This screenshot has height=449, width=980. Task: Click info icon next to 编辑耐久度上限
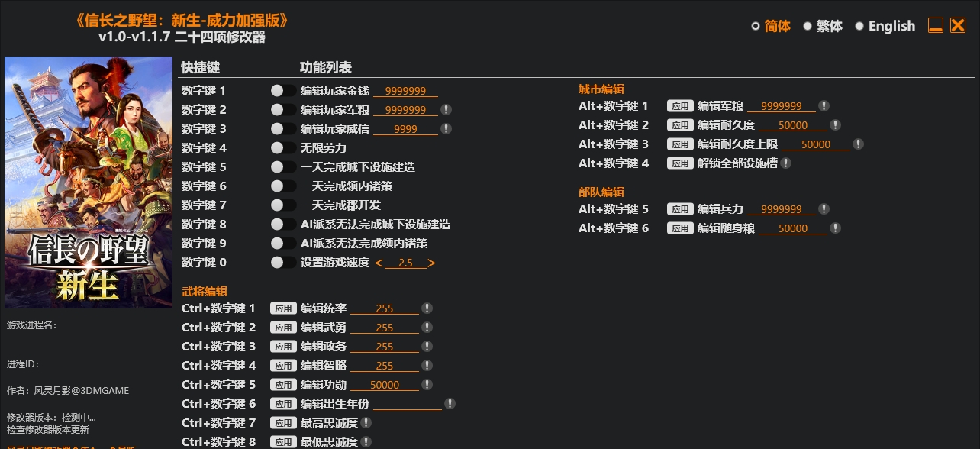click(859, 144)
